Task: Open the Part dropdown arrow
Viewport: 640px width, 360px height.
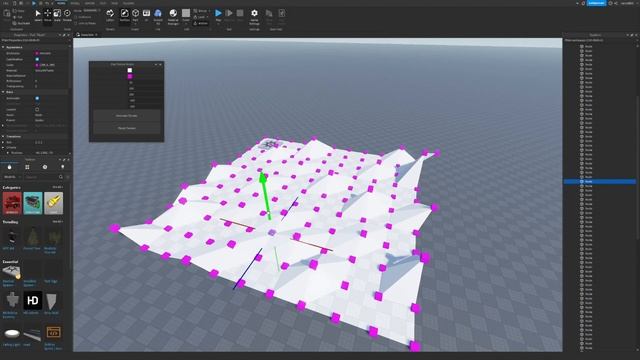Action: click(135, 23)
